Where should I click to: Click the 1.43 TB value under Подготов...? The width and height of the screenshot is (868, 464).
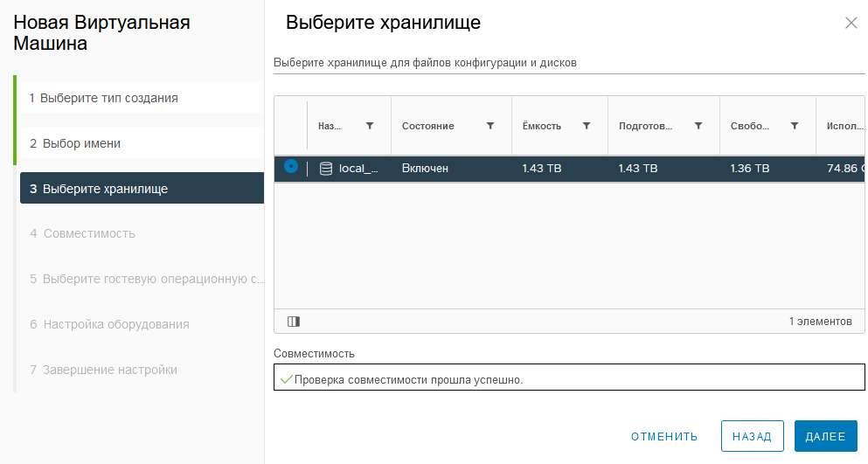click(x=638, y=169)
